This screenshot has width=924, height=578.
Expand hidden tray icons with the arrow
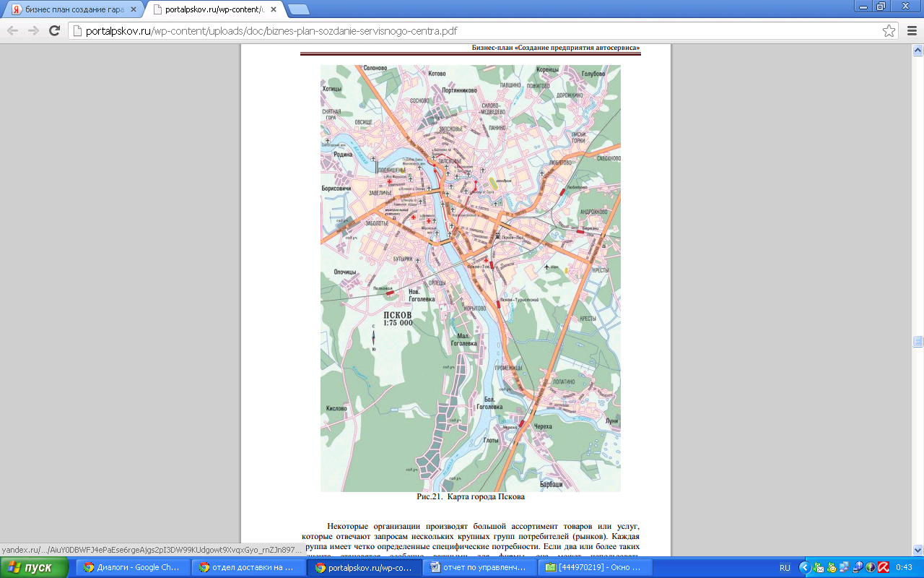pyautogui.click(x=805, y=568)
